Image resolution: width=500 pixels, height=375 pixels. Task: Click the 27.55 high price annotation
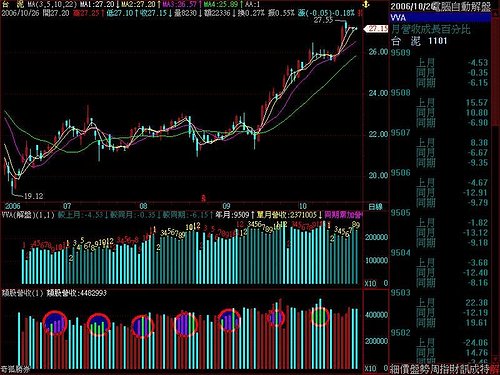pyautogui.click(x=323, y=20)
